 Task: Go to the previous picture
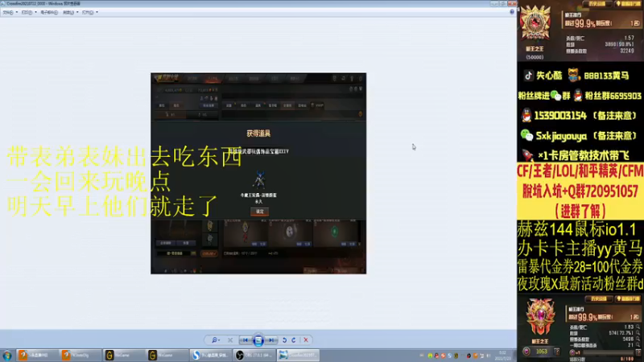click(x=246, y=340)
